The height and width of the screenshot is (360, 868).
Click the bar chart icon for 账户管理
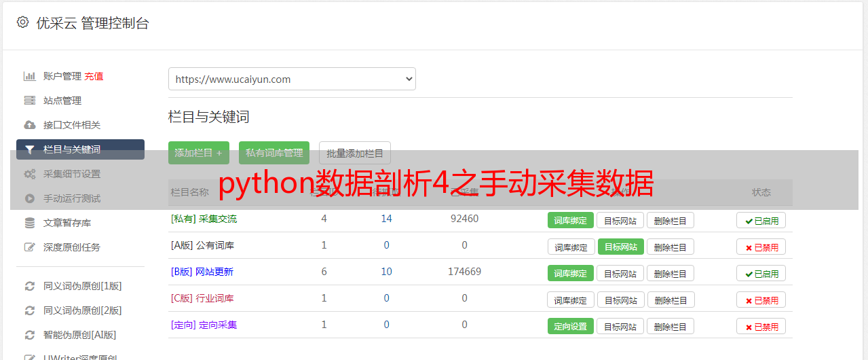click(29, 76)
